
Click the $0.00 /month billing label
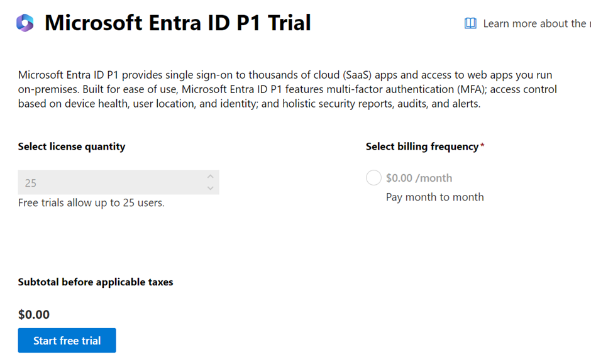[x=419, y=178]
